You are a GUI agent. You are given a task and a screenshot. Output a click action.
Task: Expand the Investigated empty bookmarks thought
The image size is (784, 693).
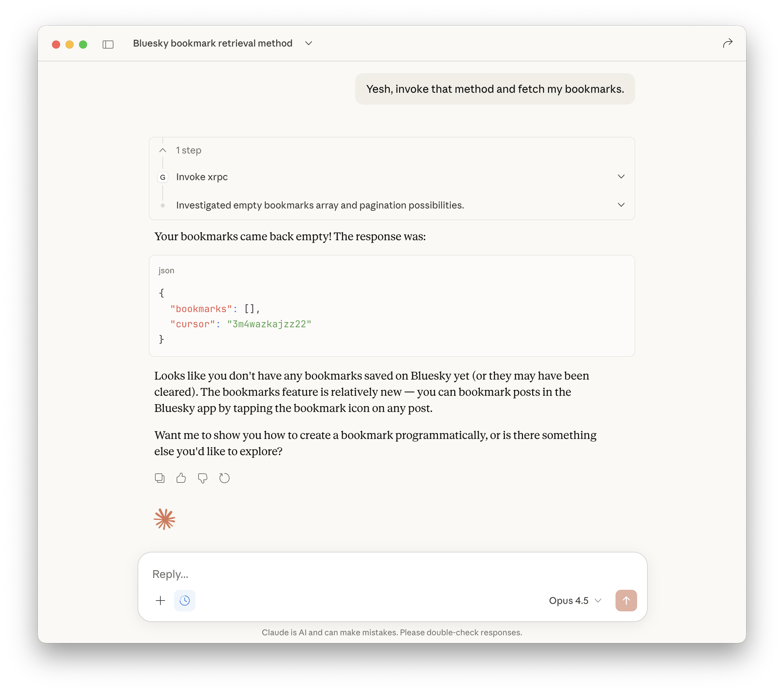coord(621,205)
